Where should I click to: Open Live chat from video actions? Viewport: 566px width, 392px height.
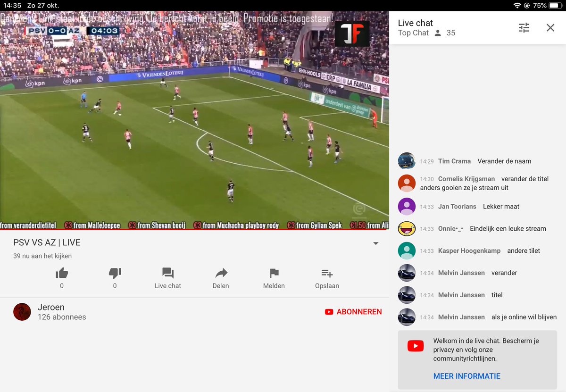click(168, 278)
